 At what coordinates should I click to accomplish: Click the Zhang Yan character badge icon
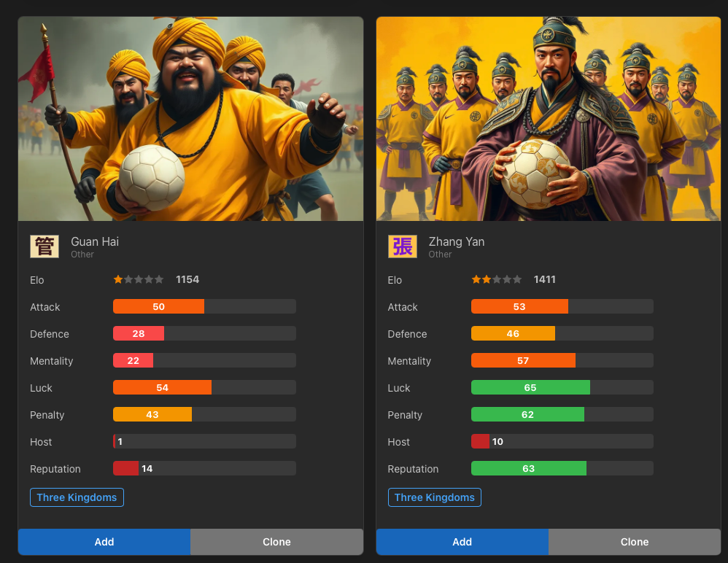(x=402, y=246)
